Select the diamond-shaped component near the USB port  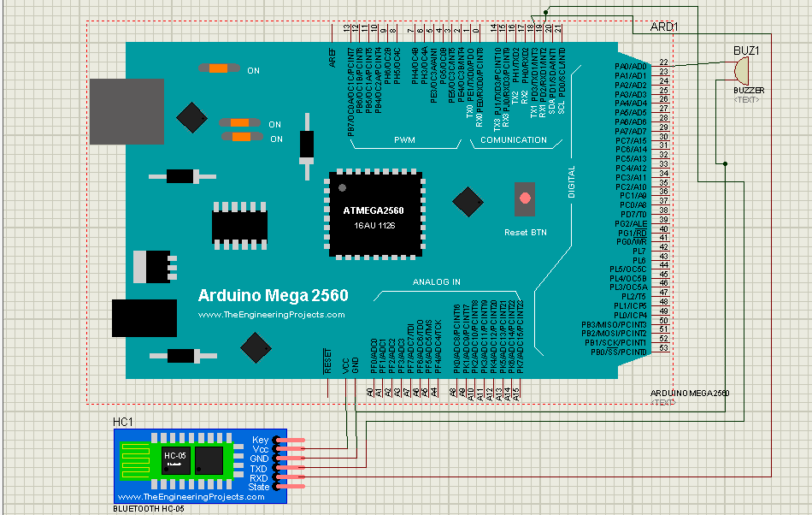pos(191,116)
